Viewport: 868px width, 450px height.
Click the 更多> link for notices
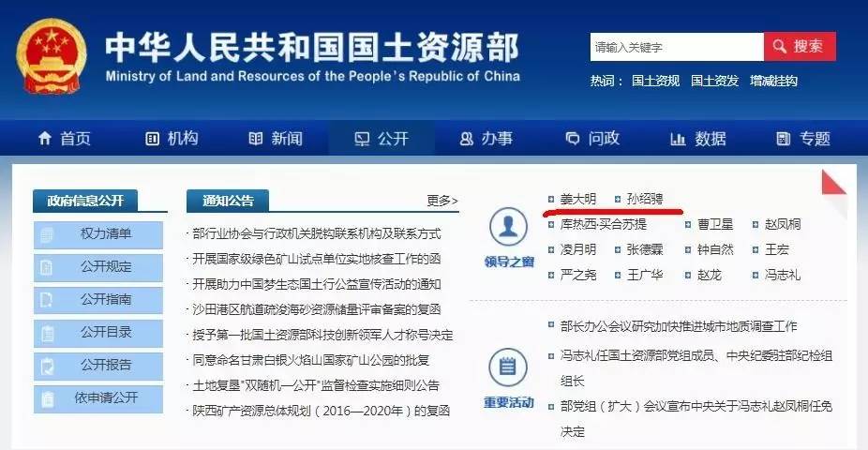(442, 201)
